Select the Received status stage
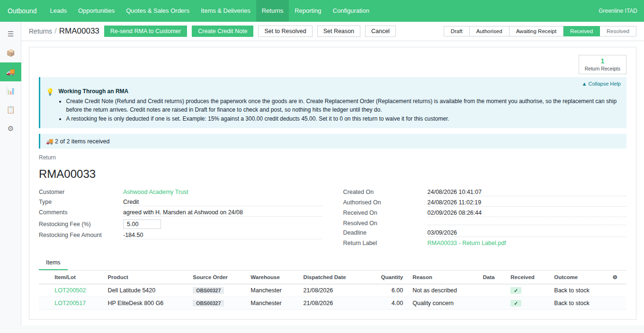 pos(581,31)
